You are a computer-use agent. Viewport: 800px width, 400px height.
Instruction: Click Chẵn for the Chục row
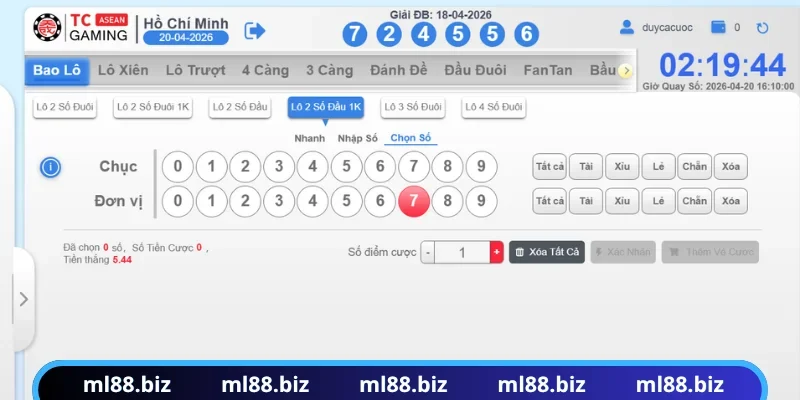coord(694,167)
